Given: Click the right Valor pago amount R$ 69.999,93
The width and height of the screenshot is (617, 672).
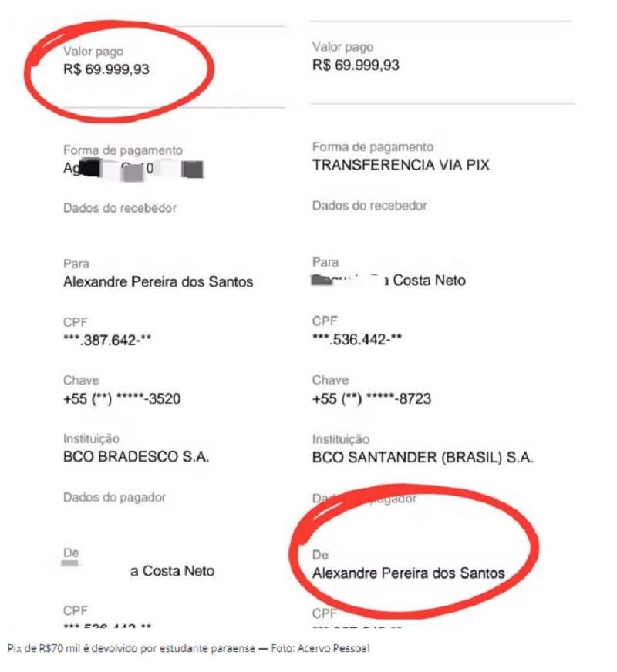Looking at the screenshot, I should pyautogui.click(x=356, y=66).
